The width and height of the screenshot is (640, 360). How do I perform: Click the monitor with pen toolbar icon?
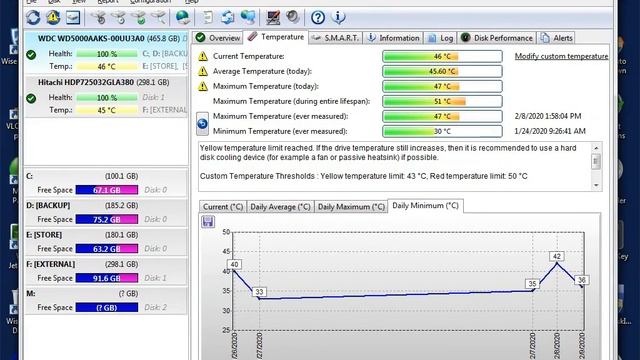click(x=273, y=18)
